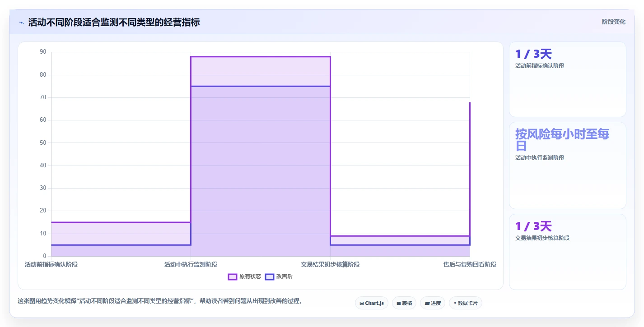Click the 表格 tag icon
This screenshot has height=327, width=644.
[x=399, y=304]
